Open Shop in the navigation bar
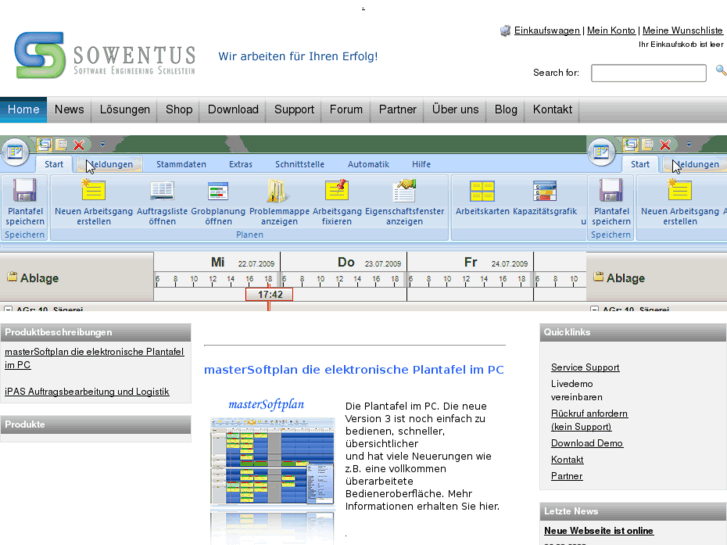Screen dimensions: 727x545 pos(179,109)
